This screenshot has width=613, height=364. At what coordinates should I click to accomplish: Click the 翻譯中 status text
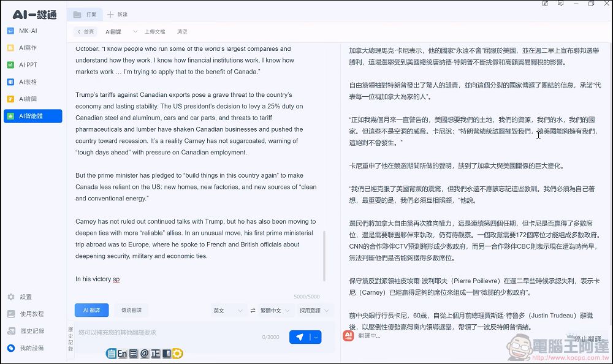pyautogui.click(x=369, y=335)
